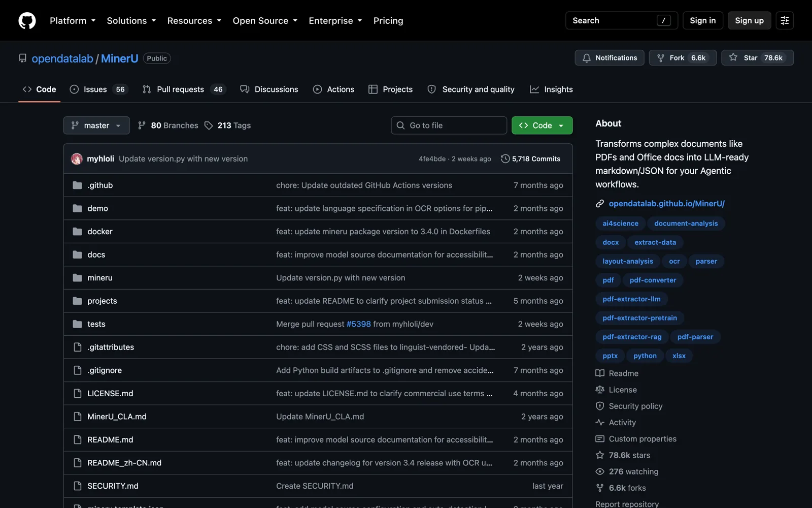Click the .github folder icon
This screenshot has height=508, width=812.
pyautogui.click(x=77, y=185)
